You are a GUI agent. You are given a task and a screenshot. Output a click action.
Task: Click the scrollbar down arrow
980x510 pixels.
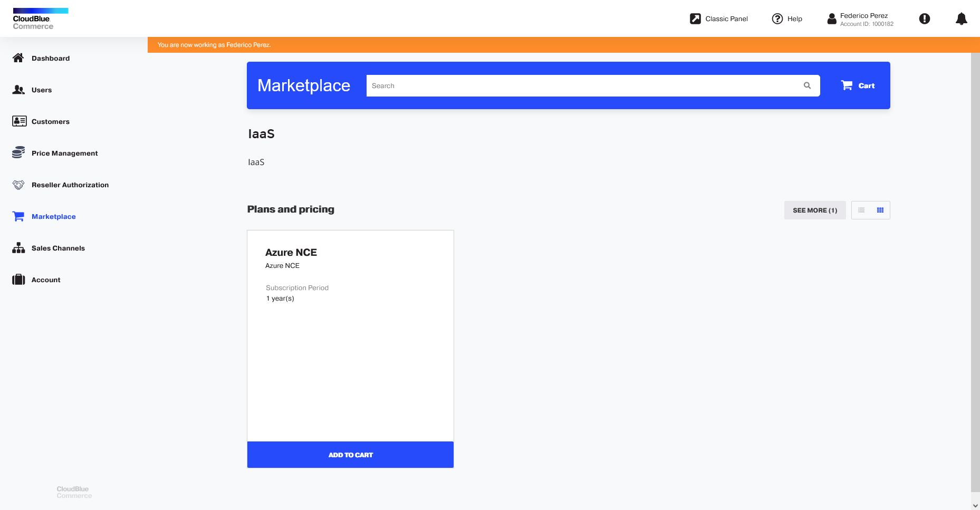point(975,505)
